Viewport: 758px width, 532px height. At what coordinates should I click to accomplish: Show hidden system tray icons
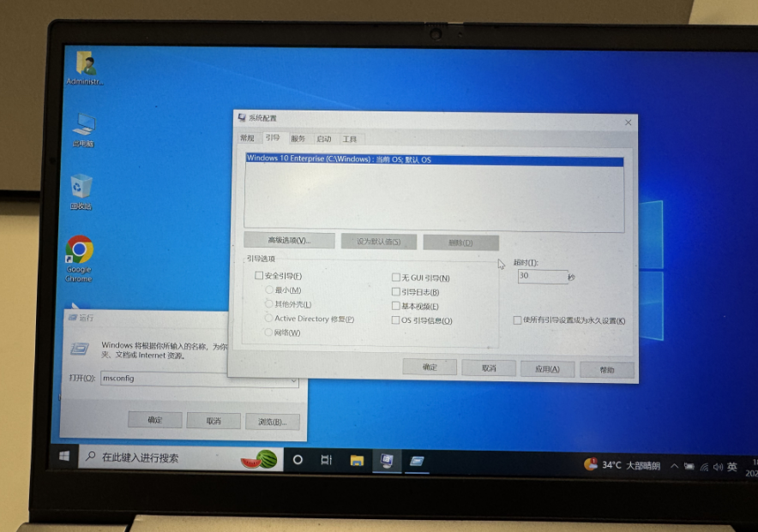click(x=674, y=466)
